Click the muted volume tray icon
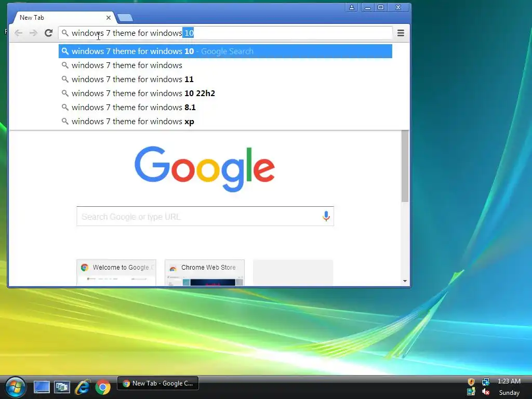 [486, 392]
